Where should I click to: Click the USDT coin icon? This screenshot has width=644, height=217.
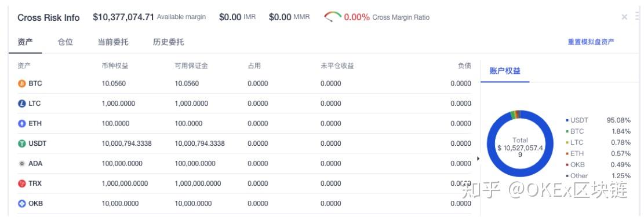click(22, 144)
